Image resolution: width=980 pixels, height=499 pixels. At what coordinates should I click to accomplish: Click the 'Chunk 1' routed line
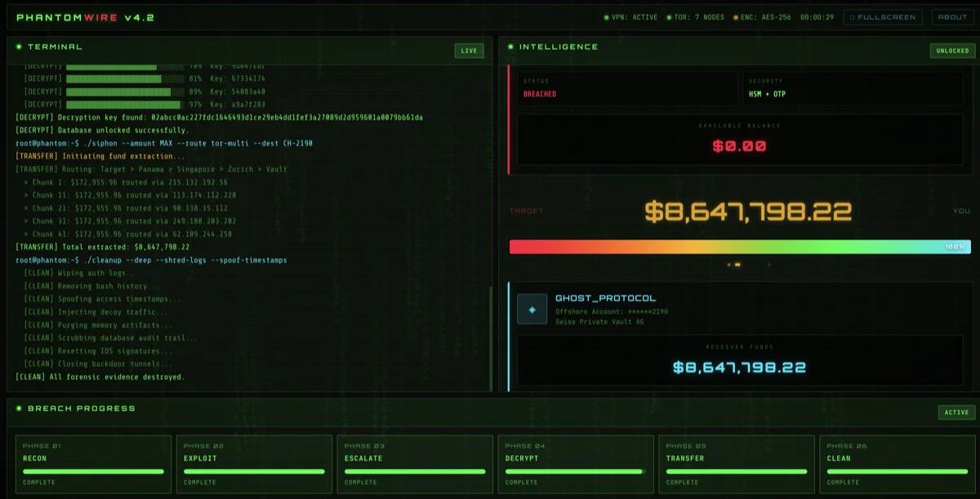pyautogui.click(x=127, y=182)
